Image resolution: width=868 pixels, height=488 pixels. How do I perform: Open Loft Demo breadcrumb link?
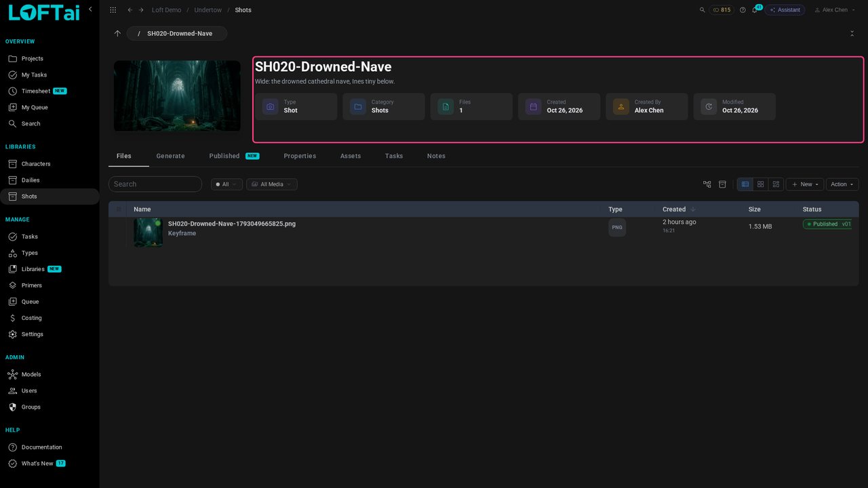point(166,10)
